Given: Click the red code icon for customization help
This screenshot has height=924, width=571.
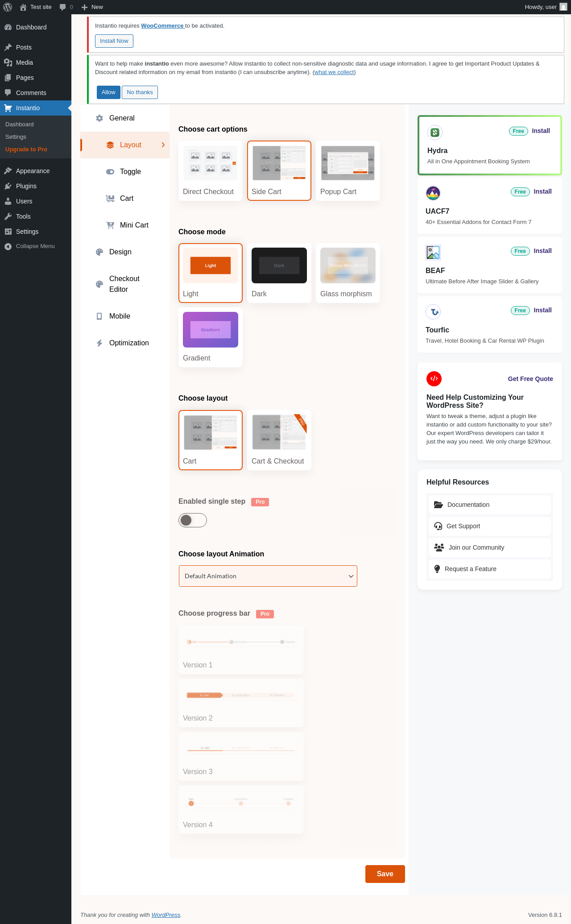Looking at the screenshot, I should click(x=434, y=379).
